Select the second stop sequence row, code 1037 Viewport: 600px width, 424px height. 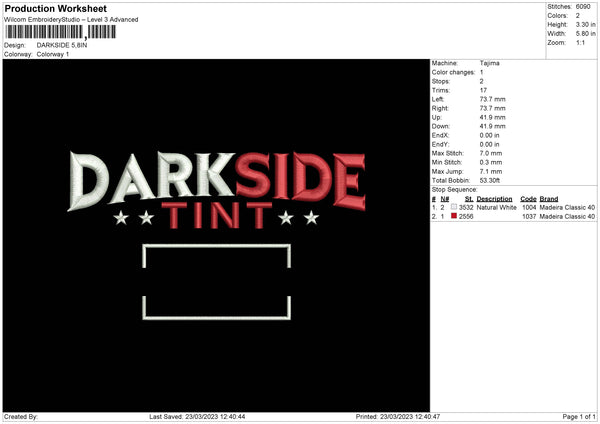pos(514,217)
